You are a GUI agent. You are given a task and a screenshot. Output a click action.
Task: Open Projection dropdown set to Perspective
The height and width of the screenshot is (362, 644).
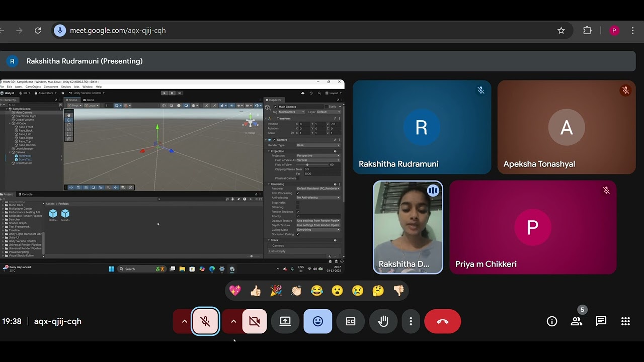[x=318, y=155]
